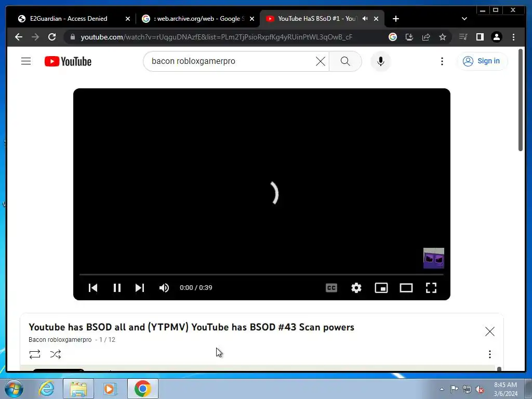Open the playlist three-dot options menu
The height and width of the screenshot is (399, 532).
tap(489, 354)
